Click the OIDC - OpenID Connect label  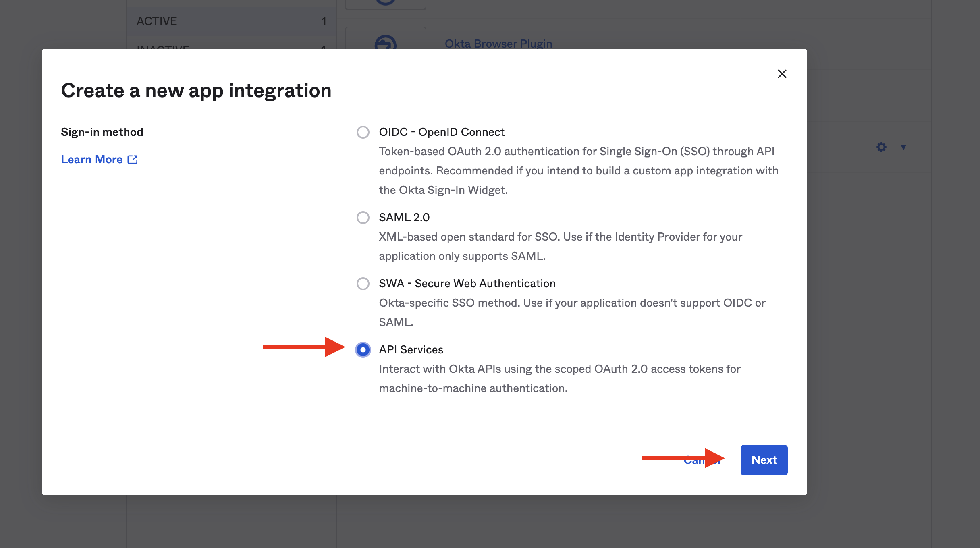pyautogui.click(x=441, y=132)
